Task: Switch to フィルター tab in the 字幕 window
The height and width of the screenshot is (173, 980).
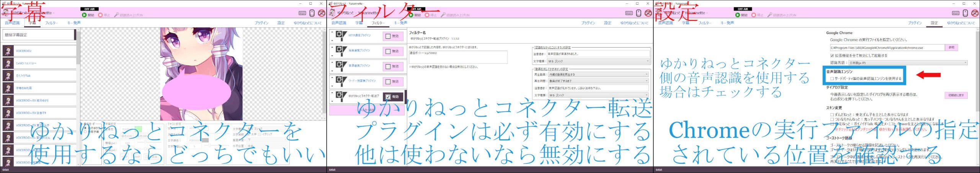Action: pos(51,23)
